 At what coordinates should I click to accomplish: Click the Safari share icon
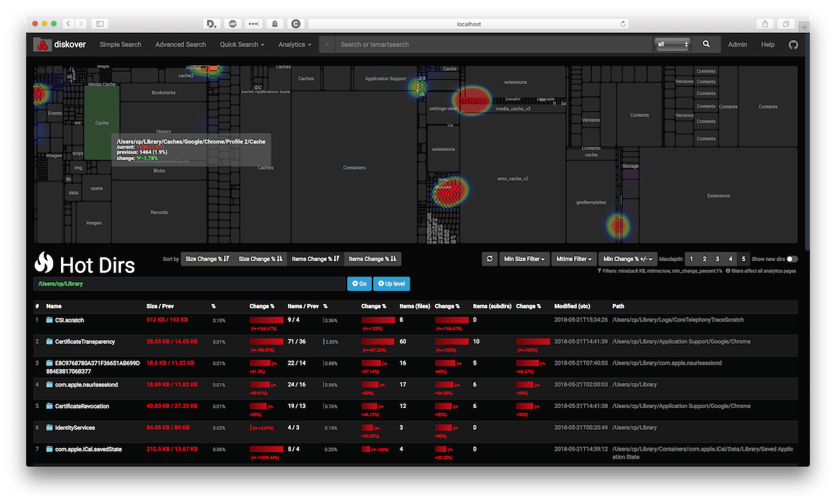click(765, 23)
